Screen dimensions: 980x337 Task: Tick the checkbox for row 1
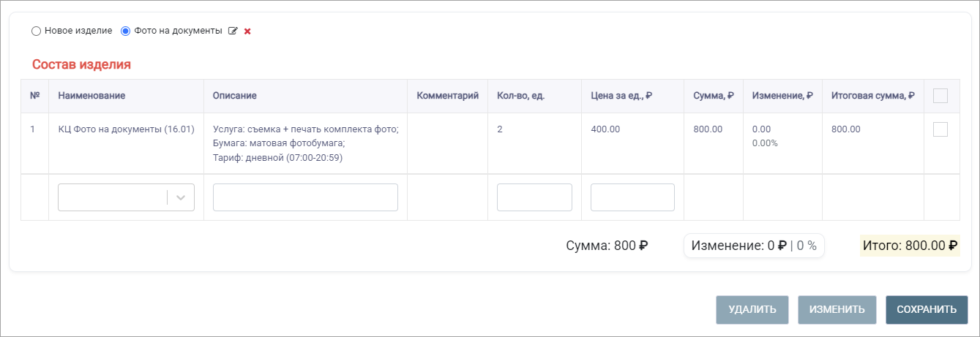tap(940, 129)
